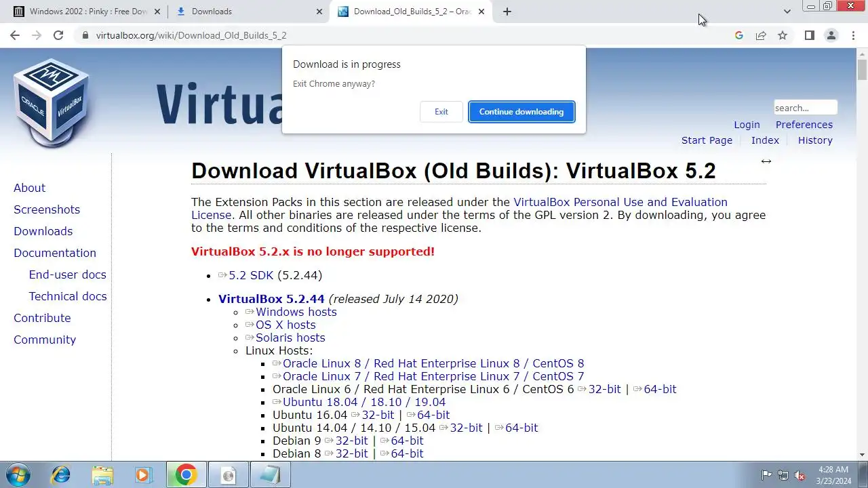Click the page scrollbar down arrow
This screenshot has height=488, width=868.
click(x=862, y=455)
